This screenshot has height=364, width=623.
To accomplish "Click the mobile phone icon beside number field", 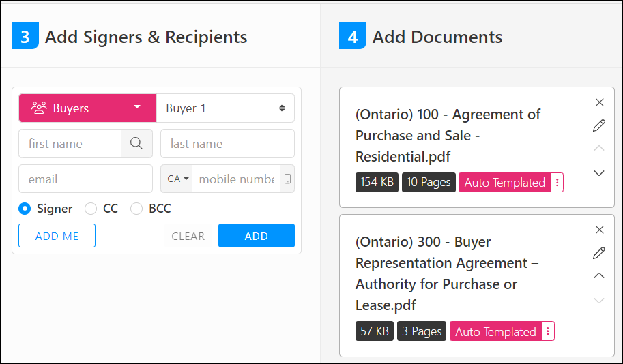I will (287, 179).
